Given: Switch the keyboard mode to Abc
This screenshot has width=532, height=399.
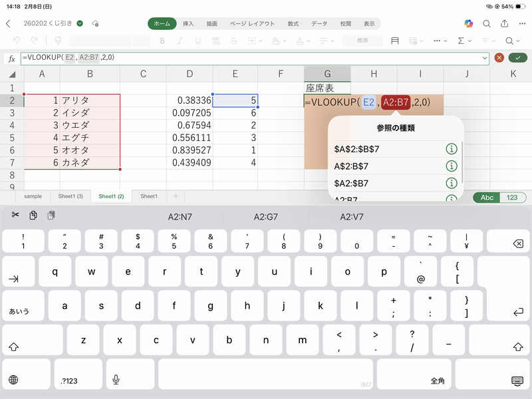Looking at the screenshot, I should [x=487, y=198].
